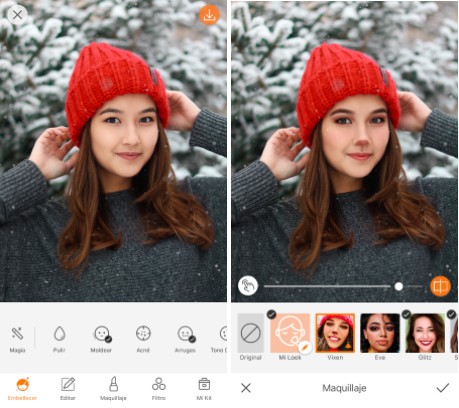Open the Moldear face shaping tool
Viewport: 459px width, 408px height.
click(101, 339)
